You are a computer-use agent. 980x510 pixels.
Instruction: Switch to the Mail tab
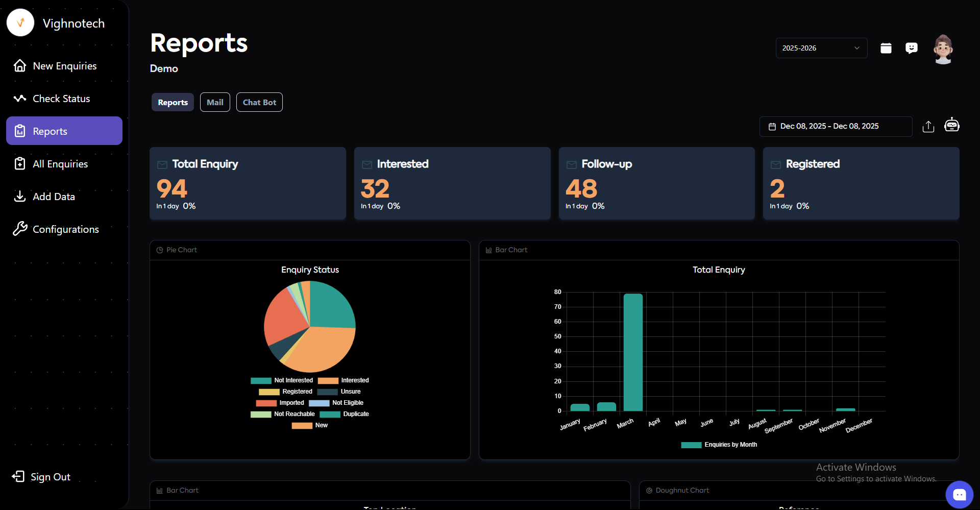215,102
